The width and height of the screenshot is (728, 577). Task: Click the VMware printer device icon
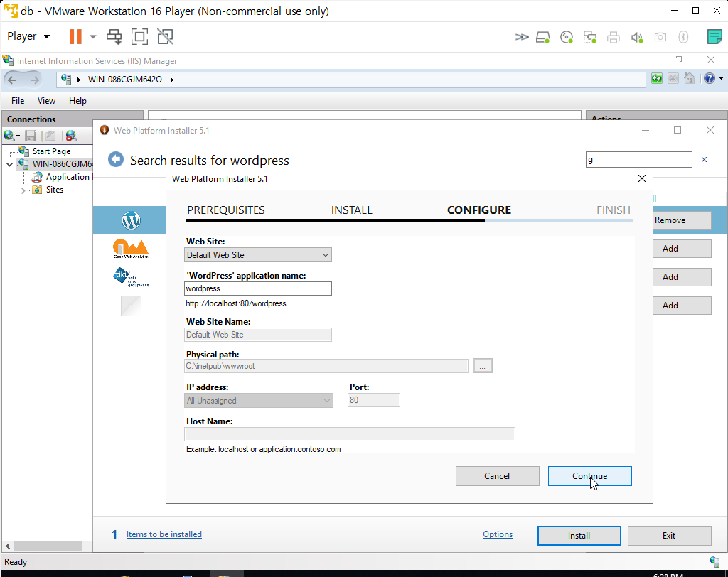point(614,37)
